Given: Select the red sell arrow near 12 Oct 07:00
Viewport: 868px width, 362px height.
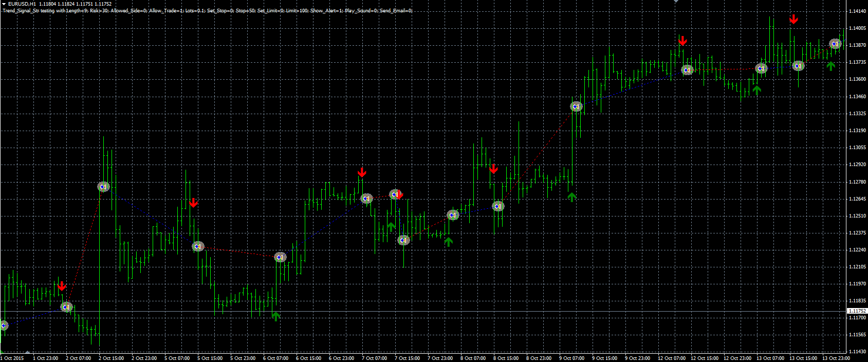Looking at the screenshot, I should [682, 41].
